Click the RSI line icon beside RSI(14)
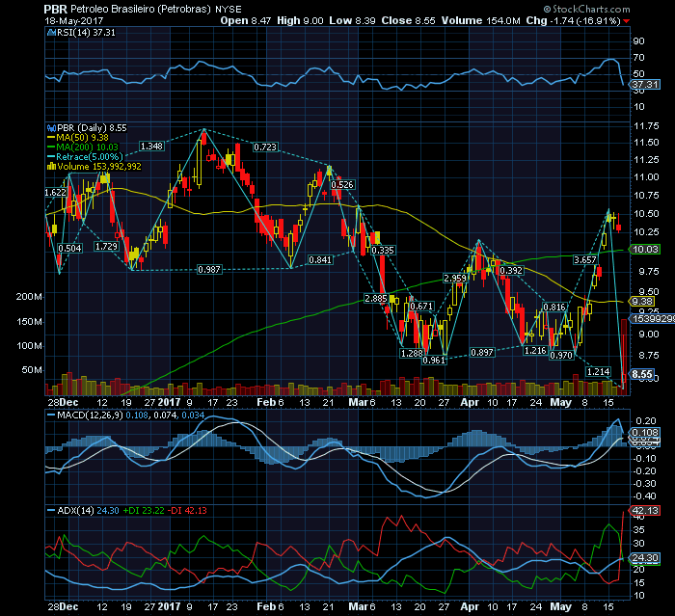 tap(51, 32)
